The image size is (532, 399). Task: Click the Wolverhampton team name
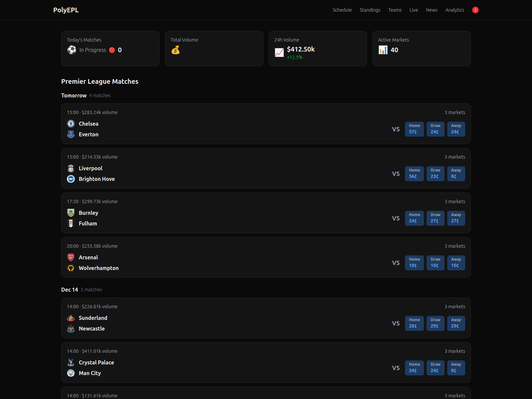[99, 268]
